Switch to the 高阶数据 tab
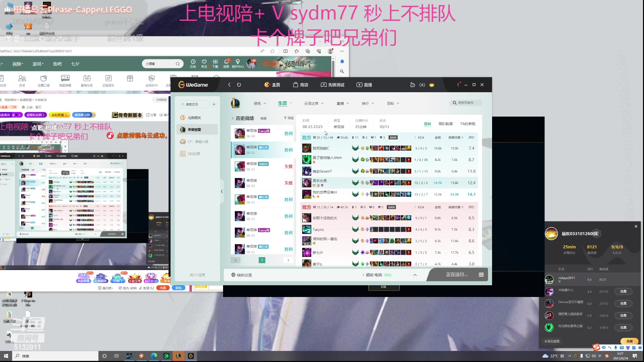Screen dimensions: 644x362 [445, 124]
